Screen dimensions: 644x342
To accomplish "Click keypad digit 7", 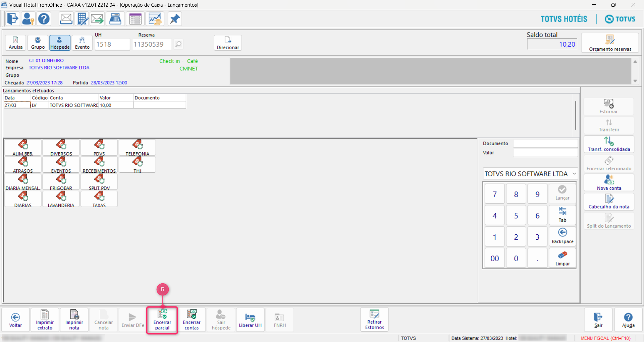I will (x=494, y=194).
